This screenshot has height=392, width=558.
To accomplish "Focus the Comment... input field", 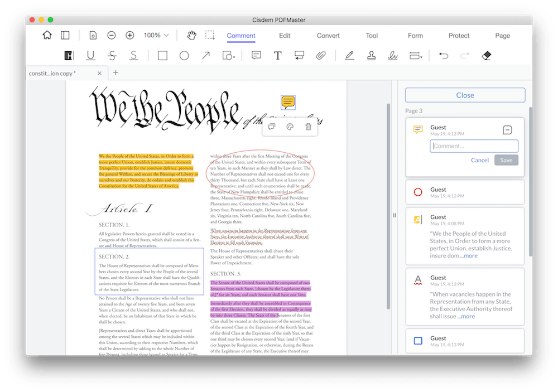I will tap(474, 146).
